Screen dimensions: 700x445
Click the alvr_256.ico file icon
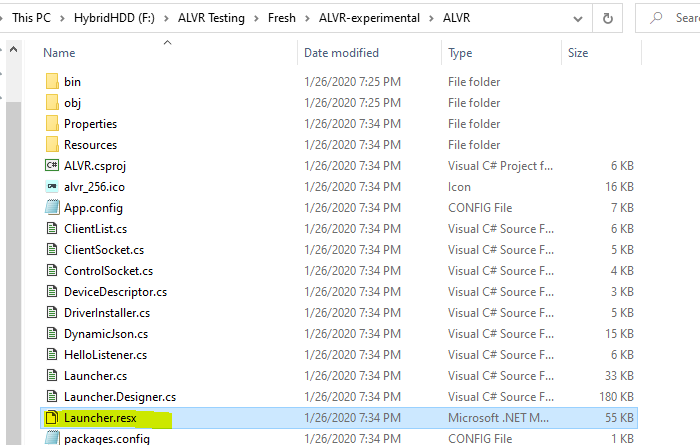(52, 187)
